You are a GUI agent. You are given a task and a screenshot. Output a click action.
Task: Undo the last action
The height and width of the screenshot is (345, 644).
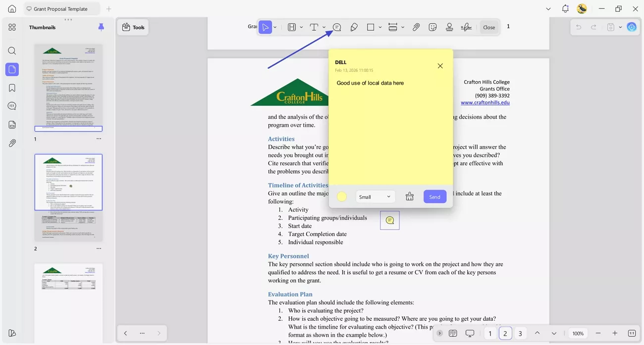tap(579, 27)
